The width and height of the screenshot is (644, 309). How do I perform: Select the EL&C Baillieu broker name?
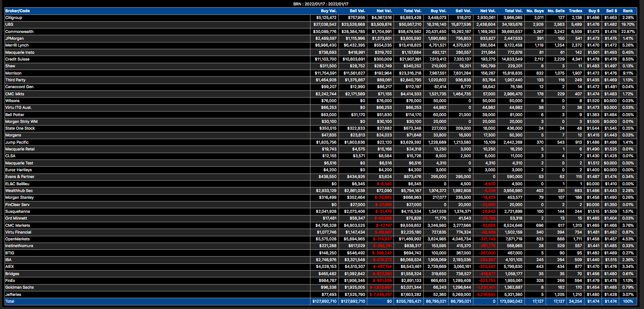click(18, 184)
